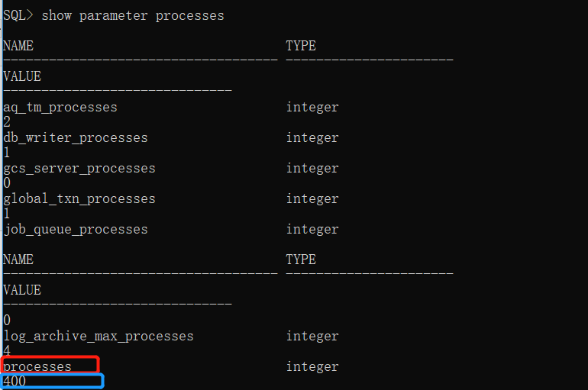Select the SQL> prompt text
Image resolution: width=588 pixels, height=390 pixels.
[x=18, y=15]
